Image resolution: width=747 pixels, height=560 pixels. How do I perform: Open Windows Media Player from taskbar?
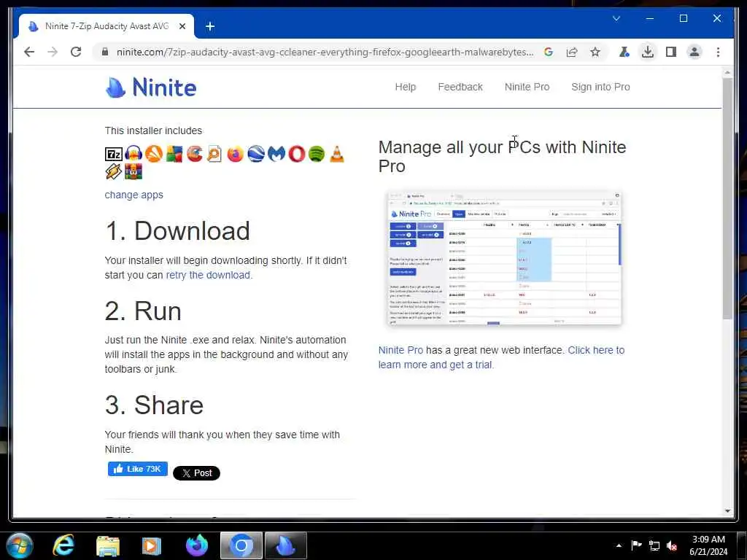pyautogui.click(x=152, y=545)
